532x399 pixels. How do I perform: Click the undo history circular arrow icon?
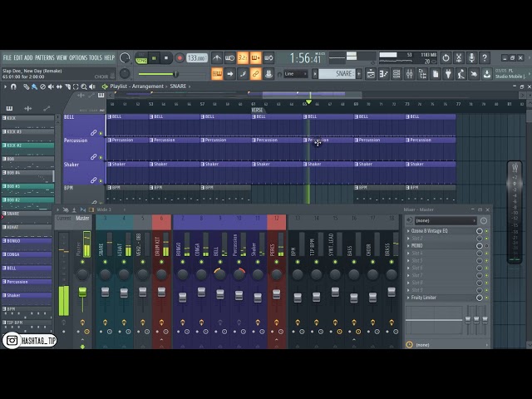446,58
